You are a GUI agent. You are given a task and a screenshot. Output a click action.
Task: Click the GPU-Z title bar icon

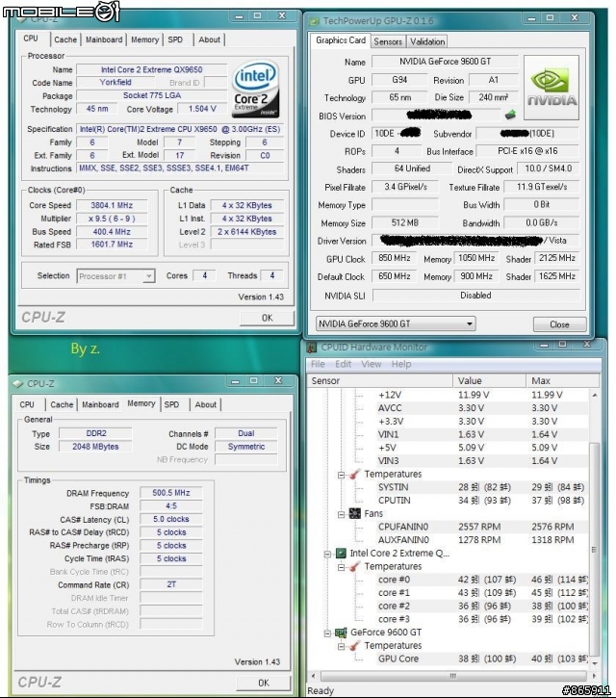[315, 21]
